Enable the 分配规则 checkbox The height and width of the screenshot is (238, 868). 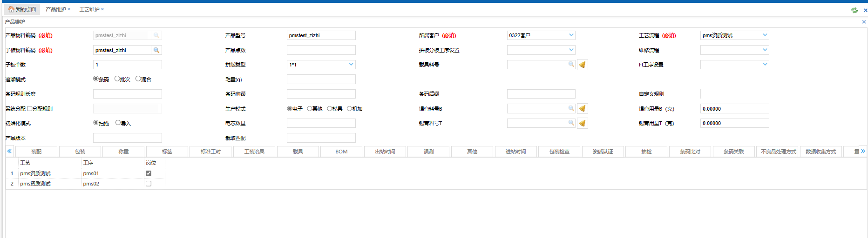[x=30, y=109]
